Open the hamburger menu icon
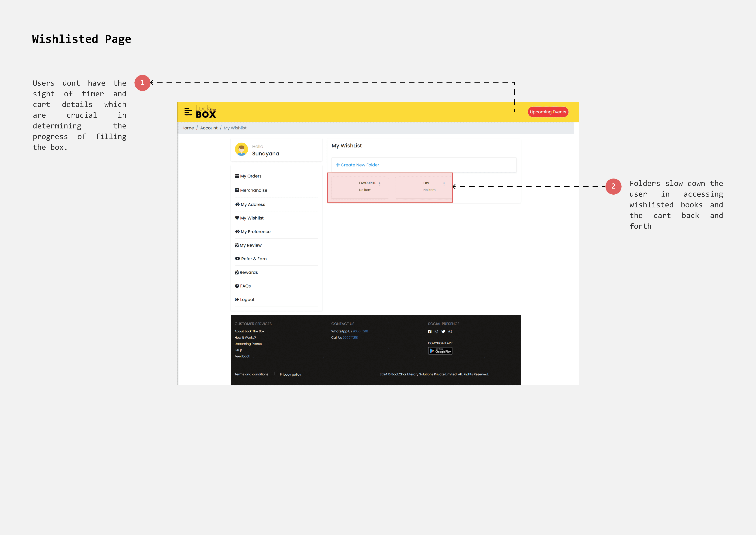Image resolution: width=756 pixels, height=535 pixels. tap(188, 112)
